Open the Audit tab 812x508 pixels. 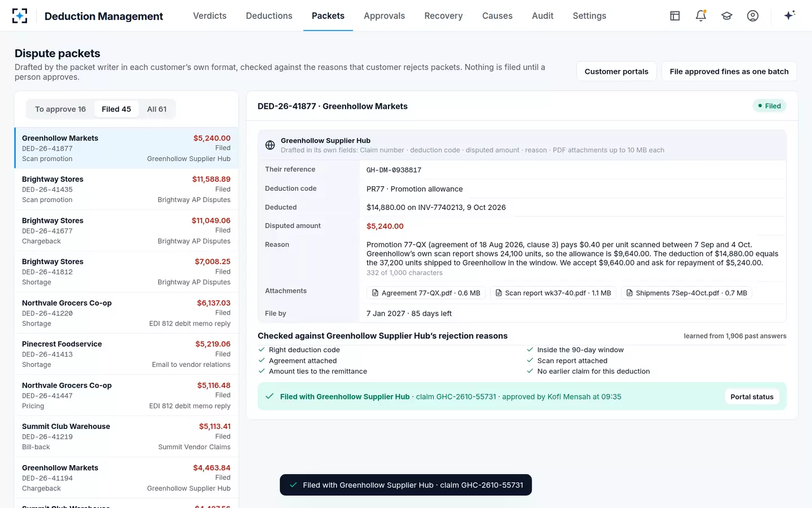(x=542, y=16)
